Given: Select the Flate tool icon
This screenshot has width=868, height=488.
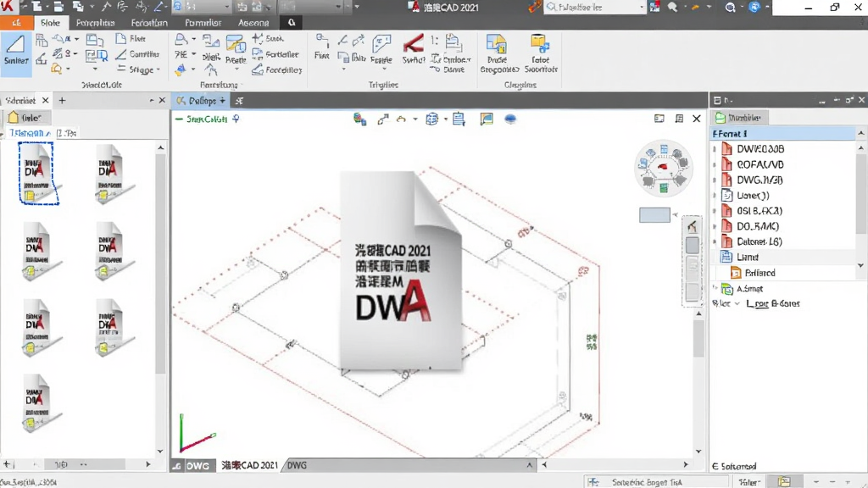Looking at the screenshot, I should (131, 38).
